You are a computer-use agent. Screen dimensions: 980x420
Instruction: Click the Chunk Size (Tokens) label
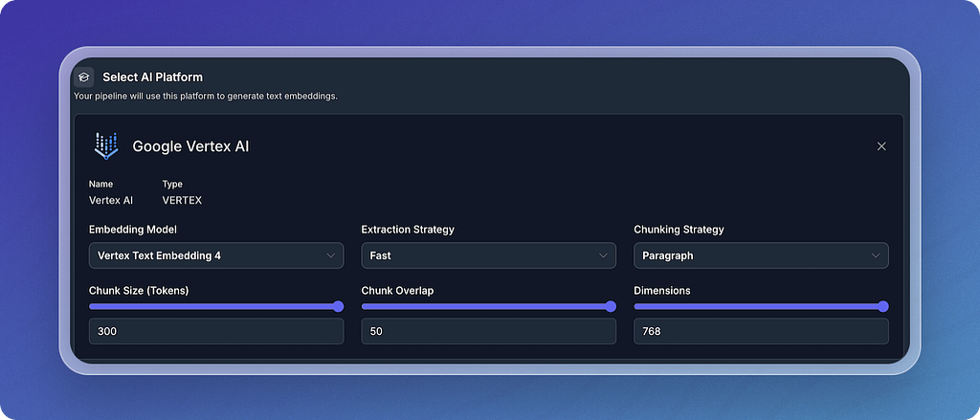139,291
